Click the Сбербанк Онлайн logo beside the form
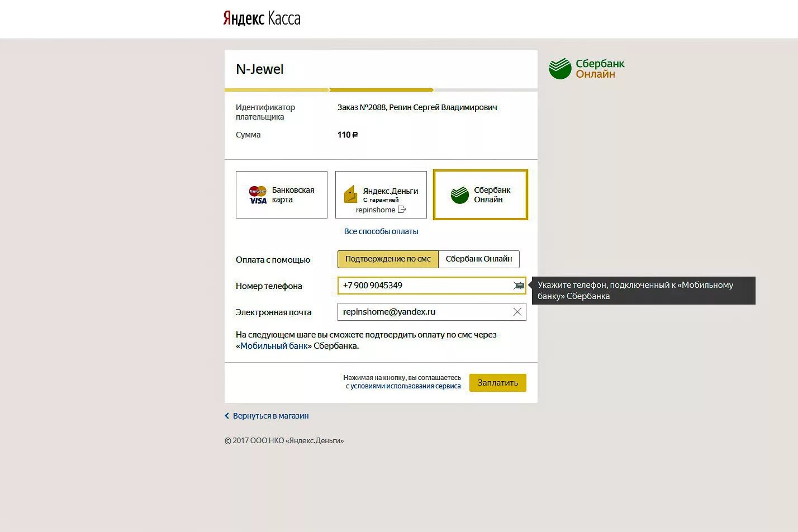 click(586, 69)
